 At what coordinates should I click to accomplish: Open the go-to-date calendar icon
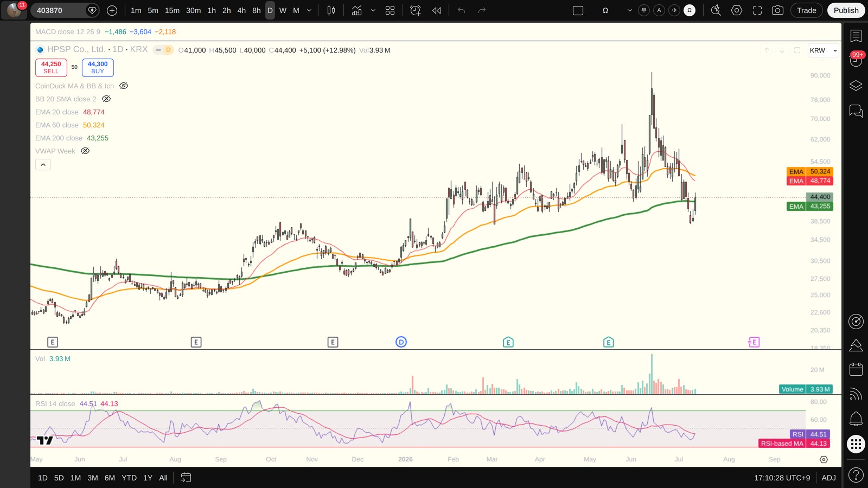[186, 478]
